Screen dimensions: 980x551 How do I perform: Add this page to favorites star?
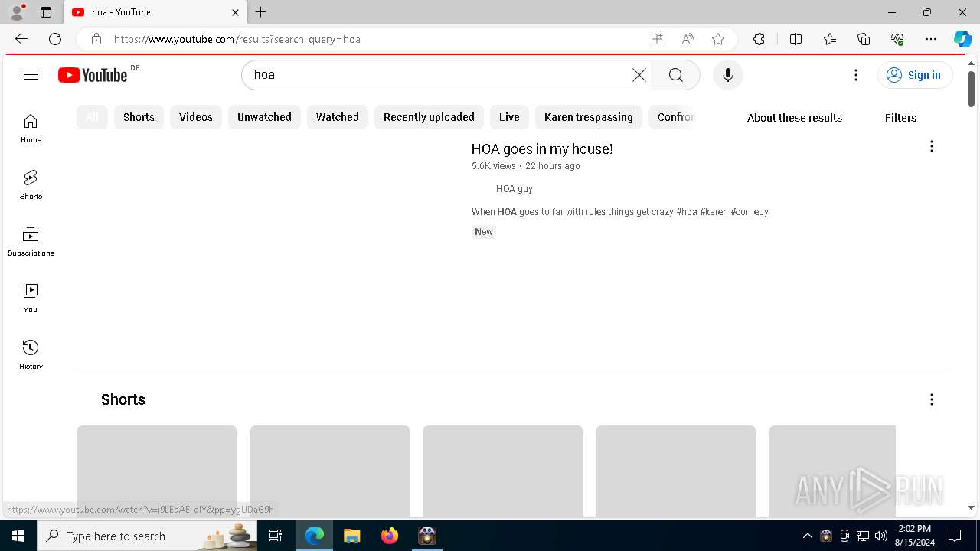(x=718, y=39)
